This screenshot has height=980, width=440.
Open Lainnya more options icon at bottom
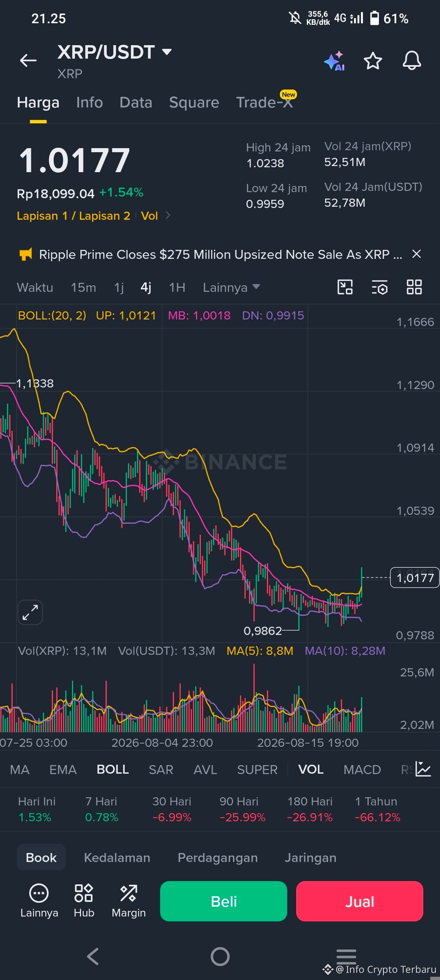(x=39, y=901)
